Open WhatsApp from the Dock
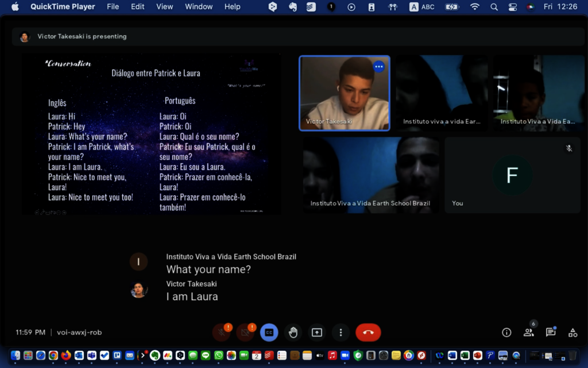 (218, 355)
